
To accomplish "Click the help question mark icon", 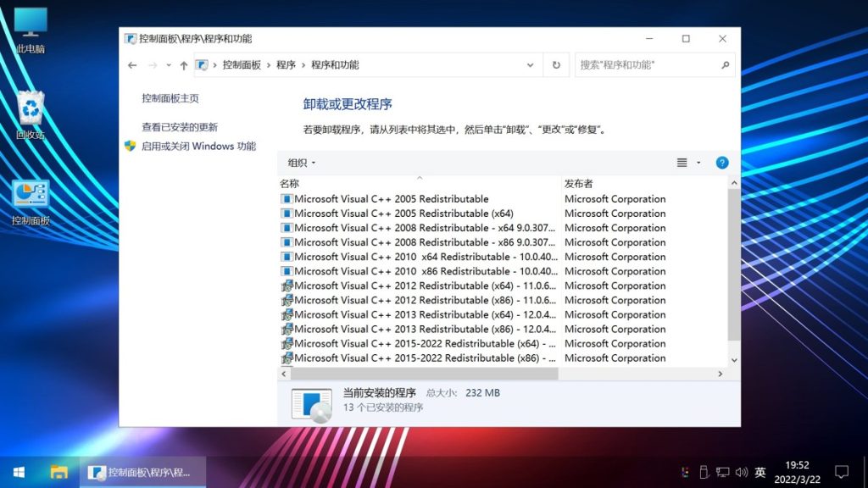I will (722, 163).
